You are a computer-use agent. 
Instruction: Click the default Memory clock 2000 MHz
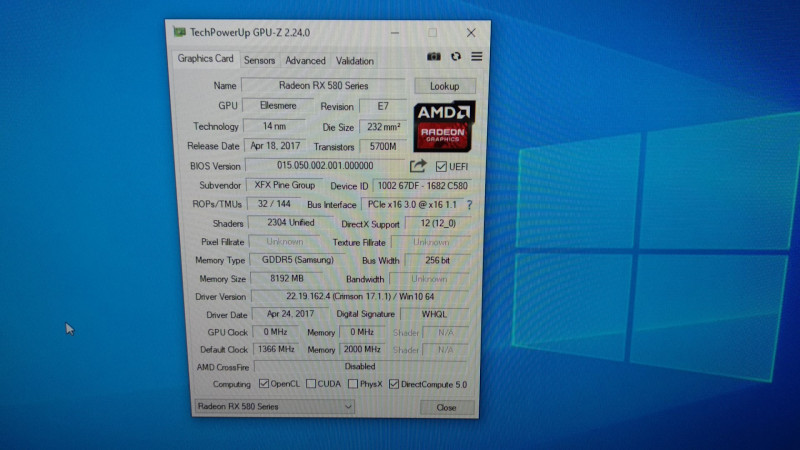point(362,349)
